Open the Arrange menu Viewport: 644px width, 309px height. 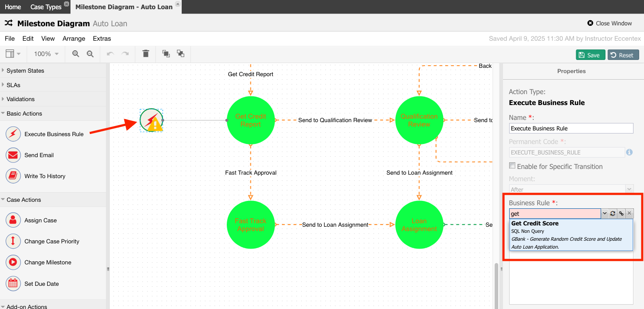pos(74,39)
